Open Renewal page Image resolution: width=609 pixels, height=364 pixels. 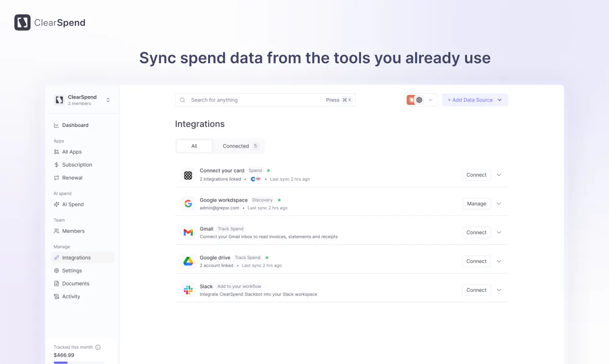tap(72, 178)
